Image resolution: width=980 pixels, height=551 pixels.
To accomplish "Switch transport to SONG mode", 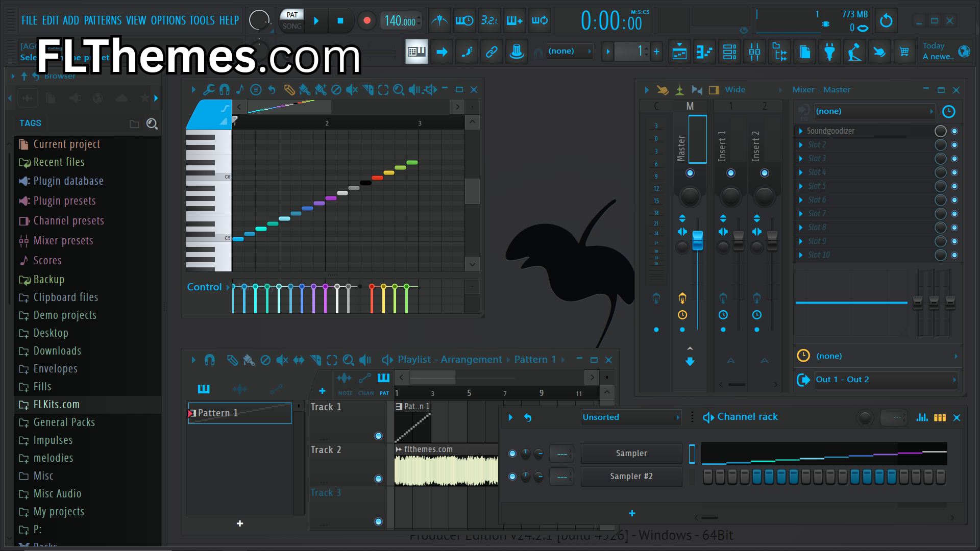I will 292,26.
